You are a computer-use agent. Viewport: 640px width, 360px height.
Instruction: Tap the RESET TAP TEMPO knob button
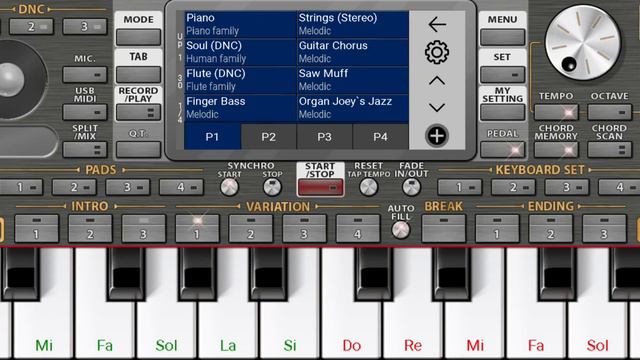coord(369,187)
